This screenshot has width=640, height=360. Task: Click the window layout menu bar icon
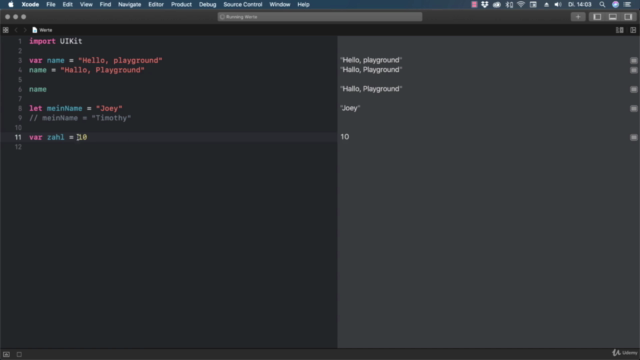[533, 4]
